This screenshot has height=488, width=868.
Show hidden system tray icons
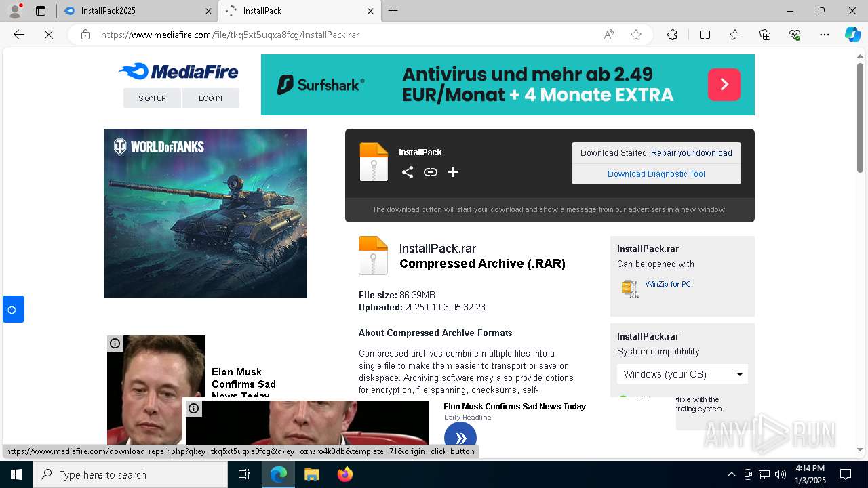[731, 474]
